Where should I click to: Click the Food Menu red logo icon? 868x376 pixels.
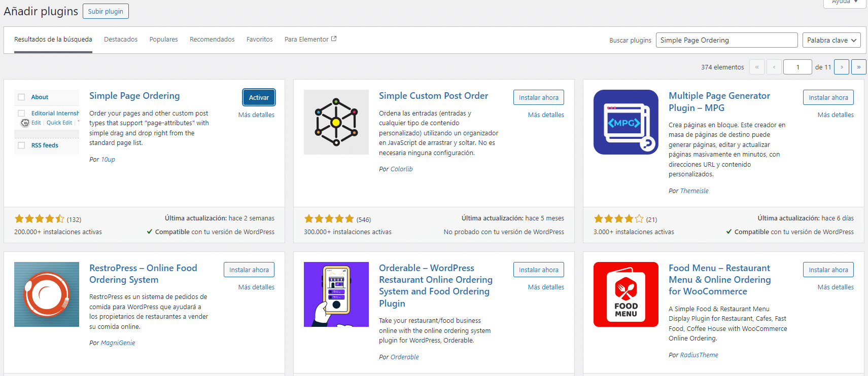(626, 294)
